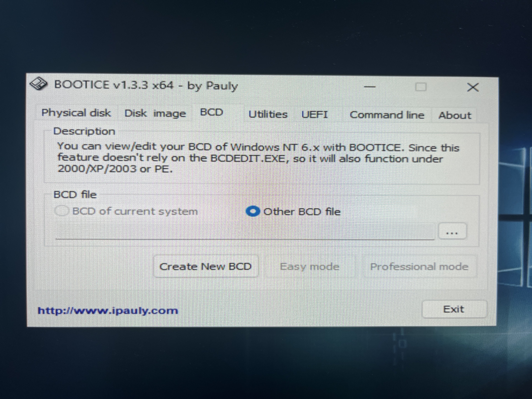Browse for a BCD file with the ellipsis button
The width and height of the screenshot is (532, 399).
[x=452, y=231]
